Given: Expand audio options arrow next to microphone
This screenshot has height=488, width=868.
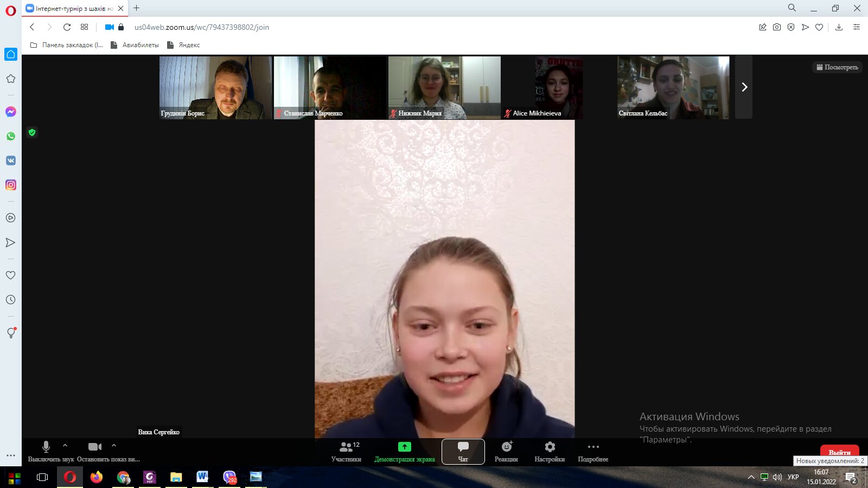Looking at the screenshot, I should pos(65,446).
